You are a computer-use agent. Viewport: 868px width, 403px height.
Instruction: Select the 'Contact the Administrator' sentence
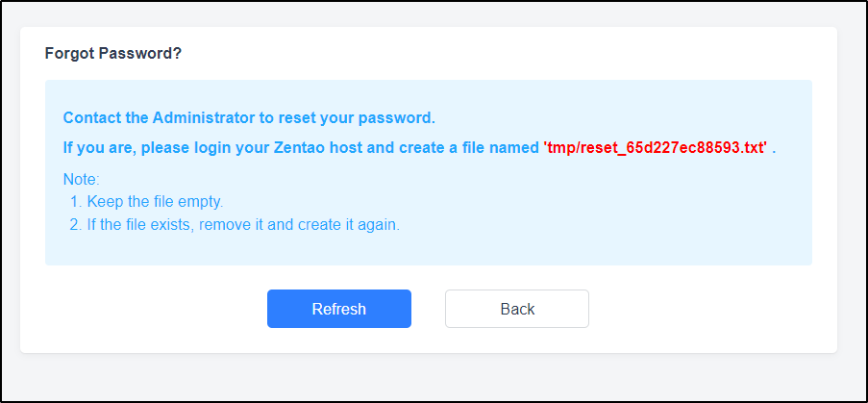[x=249, y=118]
